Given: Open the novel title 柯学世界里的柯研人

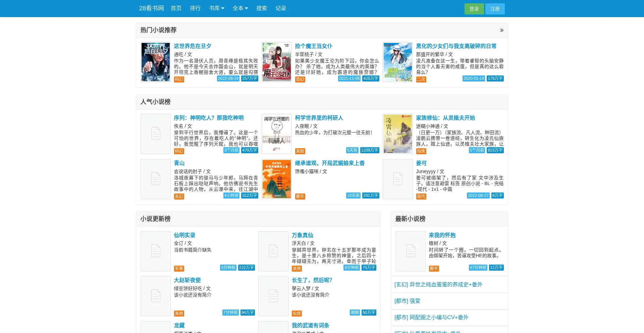Looking at the screenshot, I should pos(319,118).
